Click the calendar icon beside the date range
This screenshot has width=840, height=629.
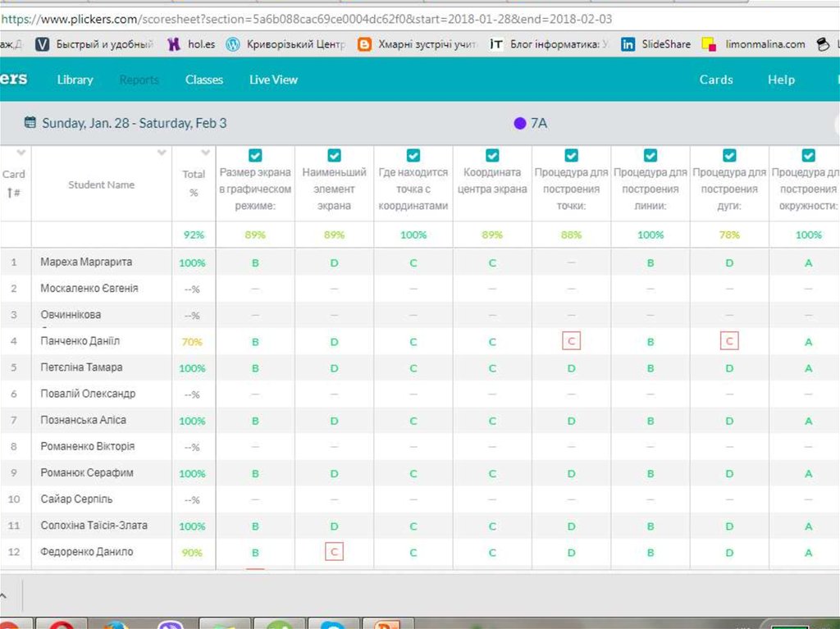tap(30, 123)
